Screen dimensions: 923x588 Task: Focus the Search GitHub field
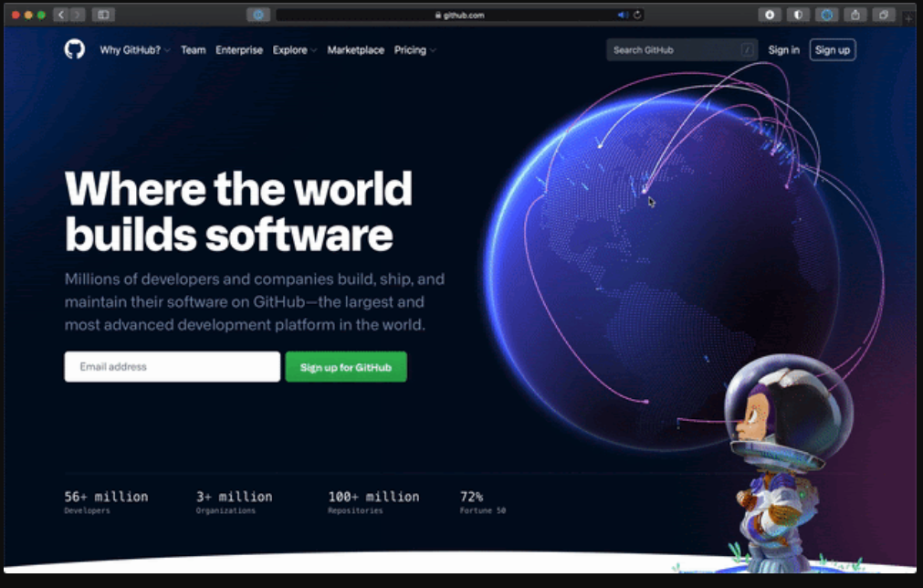682,50
